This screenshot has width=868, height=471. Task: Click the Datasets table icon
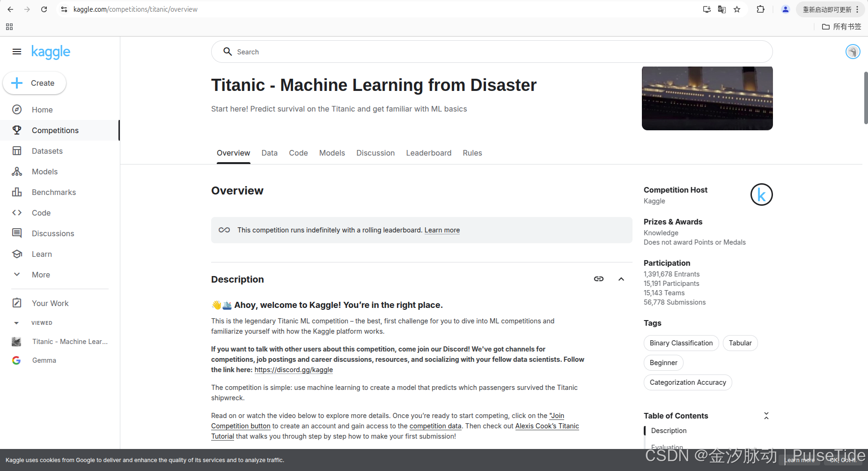pyautogui.click(x=17, y=151)
